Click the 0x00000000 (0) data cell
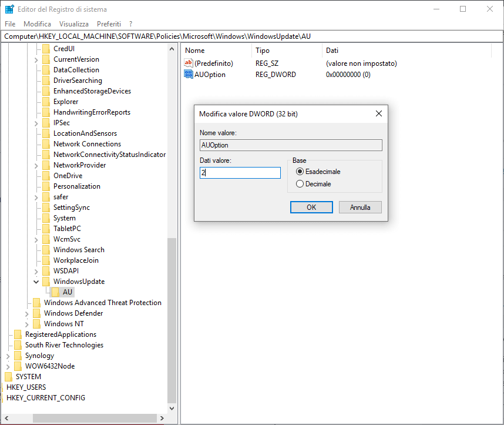Viewport: 504px width, 425px height. pos(348,75)
